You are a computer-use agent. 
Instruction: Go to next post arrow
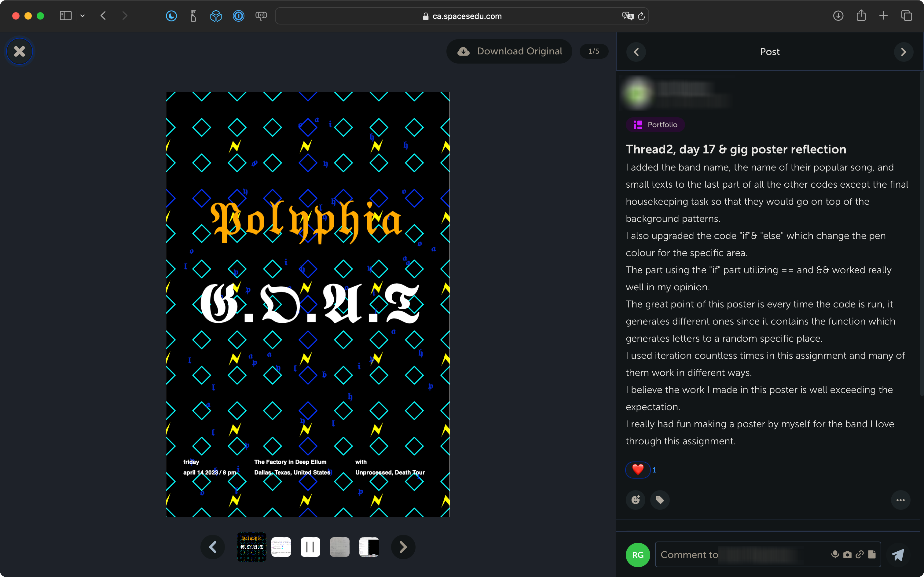click(904, 52)
